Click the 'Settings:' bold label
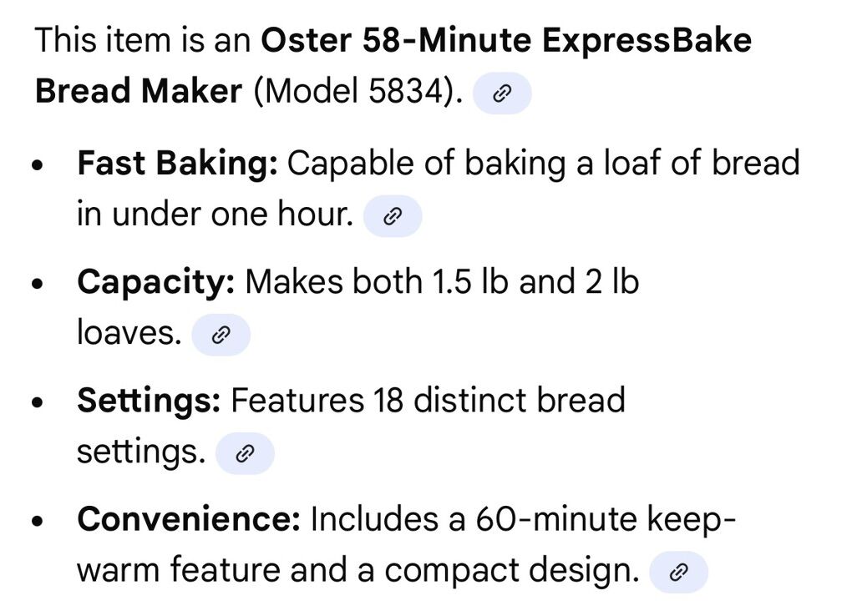 tap(149, 401)
